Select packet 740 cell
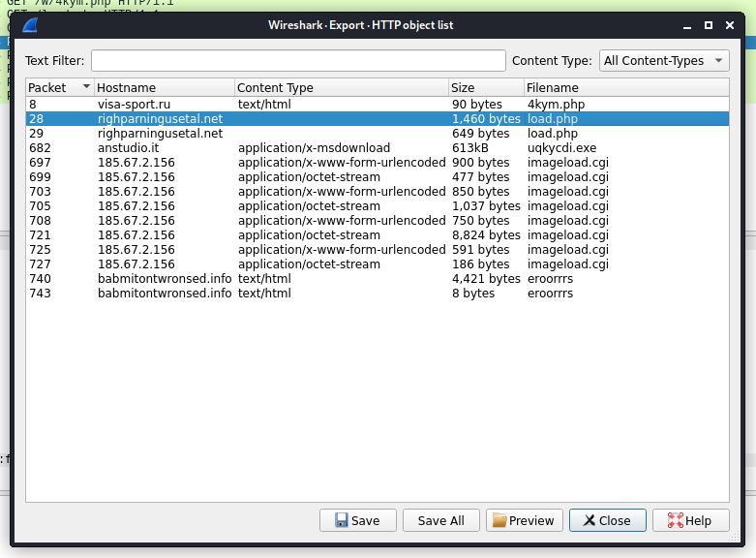756x558 pixels. point(40,278)
